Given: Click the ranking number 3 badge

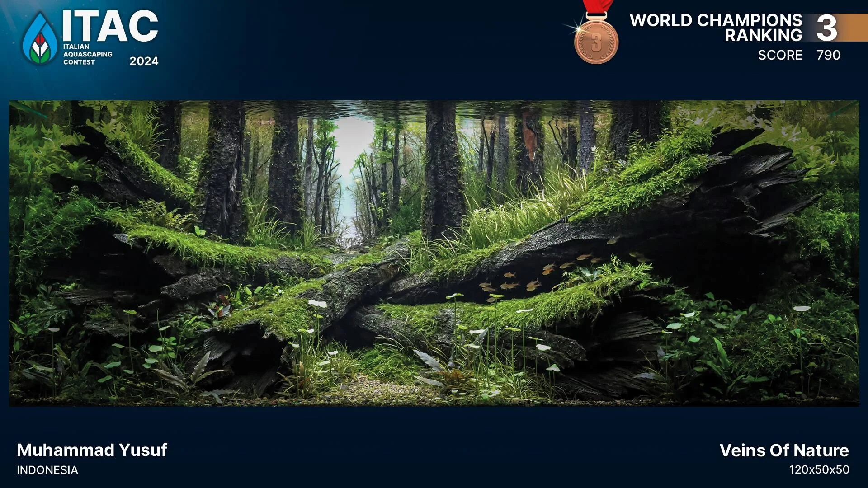Looking at the screenshot, I should coord(827,28).
